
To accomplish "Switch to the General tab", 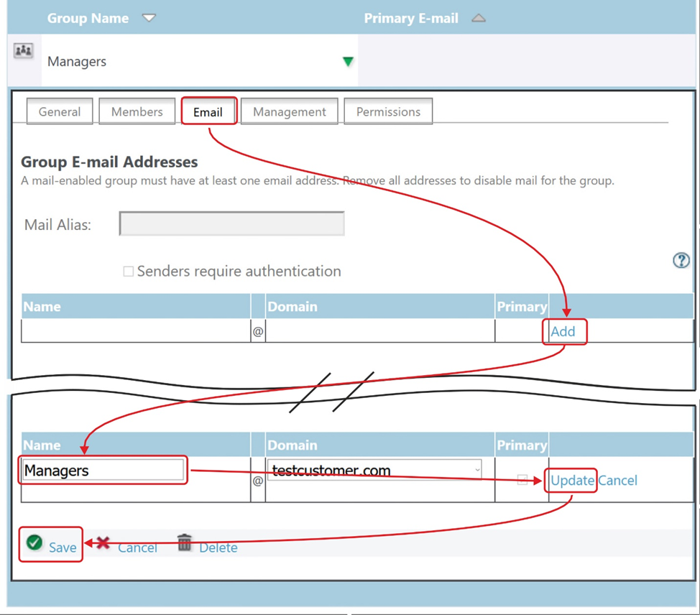I will pyautogui.click(x=60, y=112).
